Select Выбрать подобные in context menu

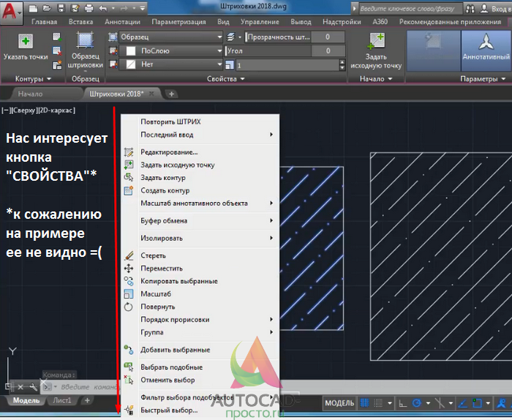click(x=201, y=367)
